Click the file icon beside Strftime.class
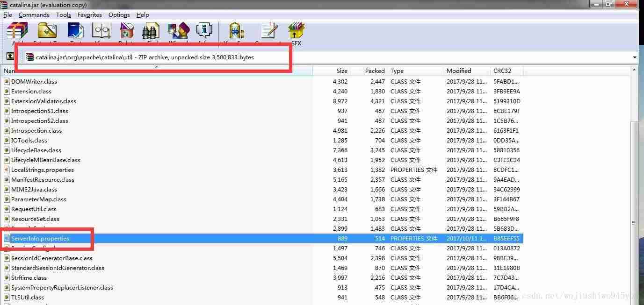Image resolution: width=644 pixels, height=305 pixels. tap(7, 277)
